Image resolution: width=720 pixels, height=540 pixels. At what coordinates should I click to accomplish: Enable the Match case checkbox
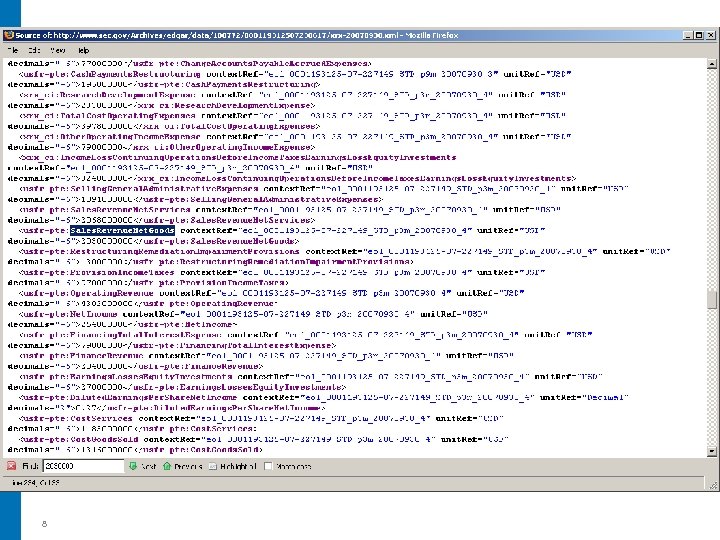268,466
